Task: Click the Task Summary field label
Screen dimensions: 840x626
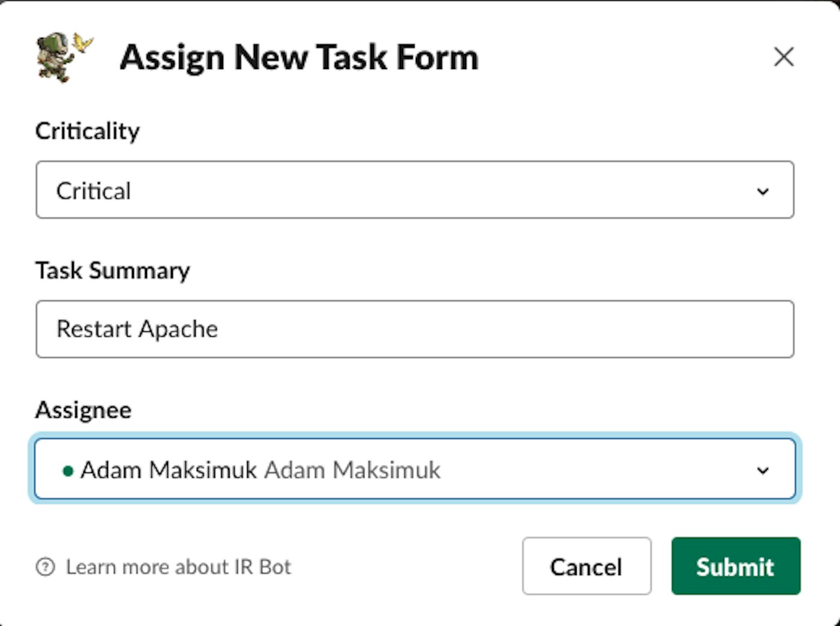Action: 113,271
